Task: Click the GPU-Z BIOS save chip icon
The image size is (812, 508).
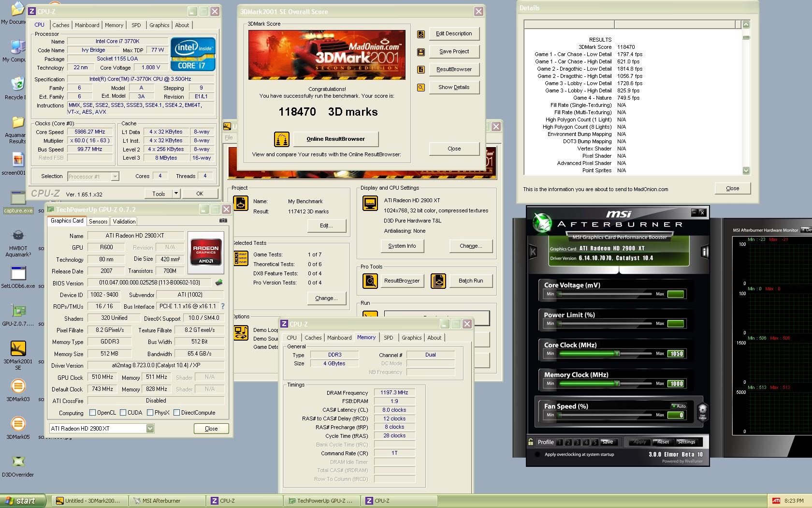Action: pos(219,283)
